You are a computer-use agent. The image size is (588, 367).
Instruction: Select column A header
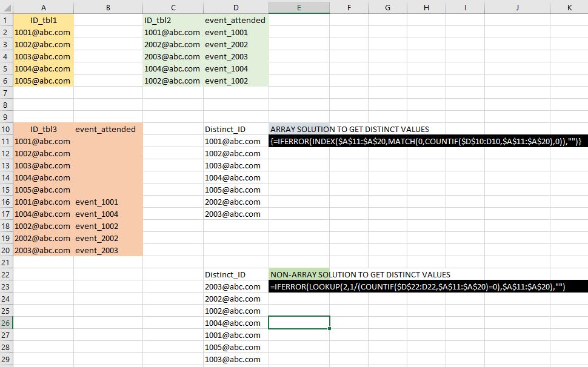point(44,7)
